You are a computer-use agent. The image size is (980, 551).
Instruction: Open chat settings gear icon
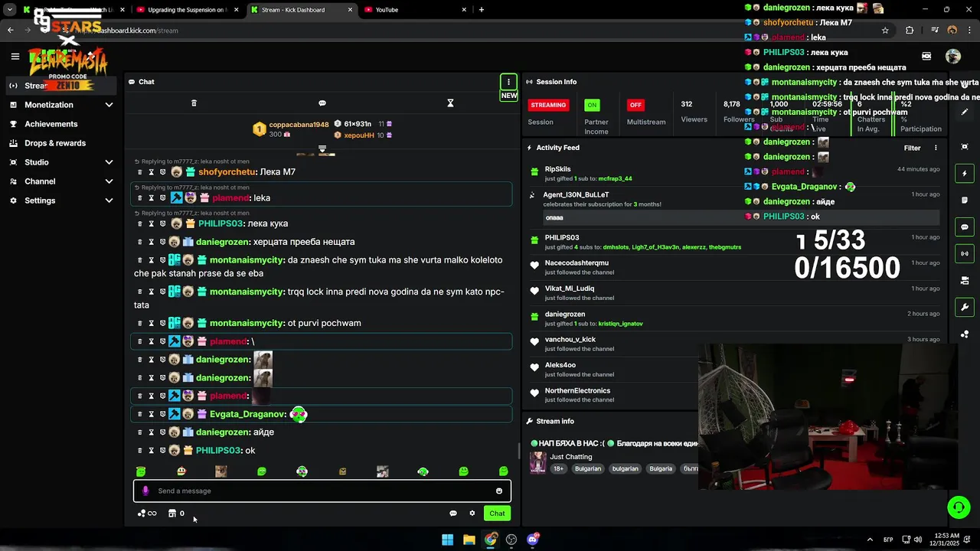(472, 514)
